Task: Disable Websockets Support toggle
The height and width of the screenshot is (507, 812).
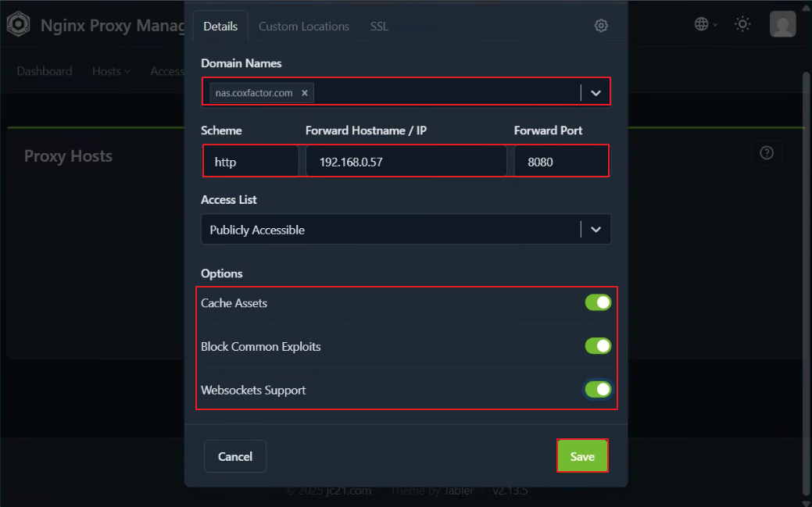Action: (598, 390)
